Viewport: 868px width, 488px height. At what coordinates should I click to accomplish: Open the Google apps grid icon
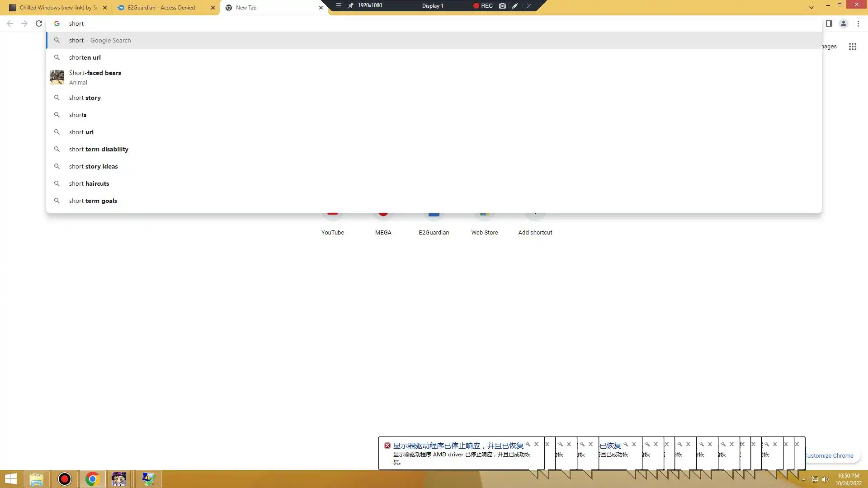click(852, 47)
